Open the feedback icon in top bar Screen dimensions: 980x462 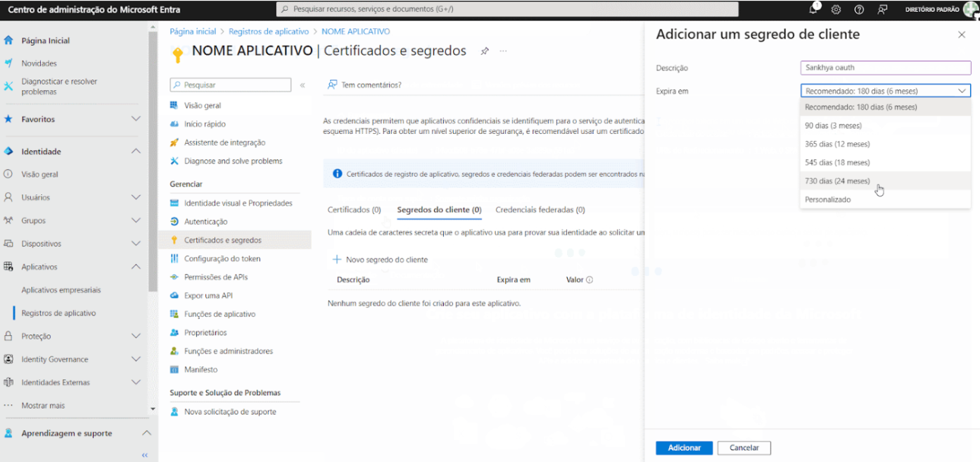(882, 10)
